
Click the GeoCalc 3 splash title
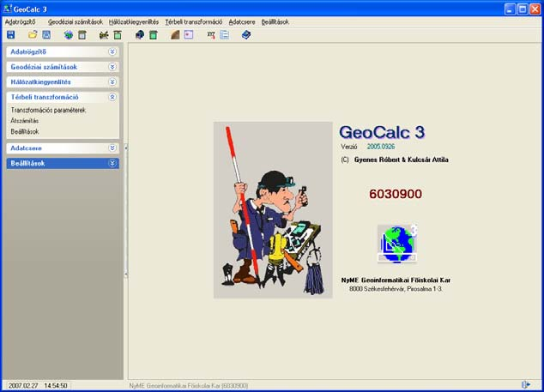coord(382,132)
